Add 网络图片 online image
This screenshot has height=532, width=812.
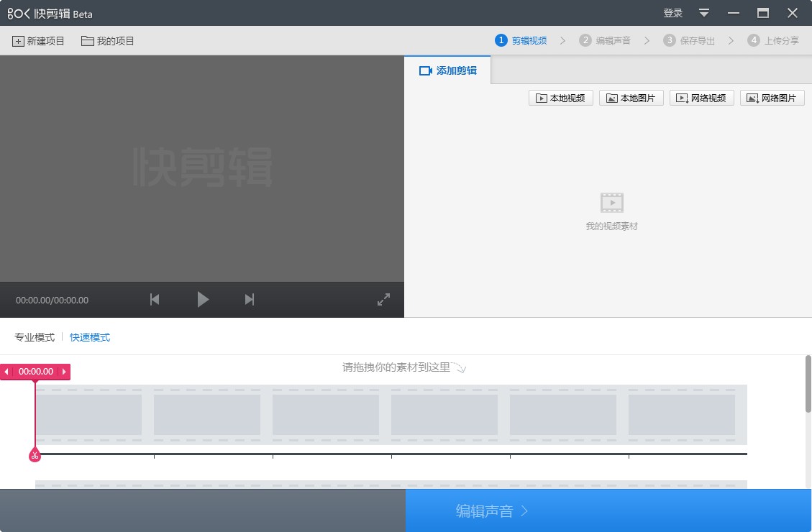pos(772,98)
